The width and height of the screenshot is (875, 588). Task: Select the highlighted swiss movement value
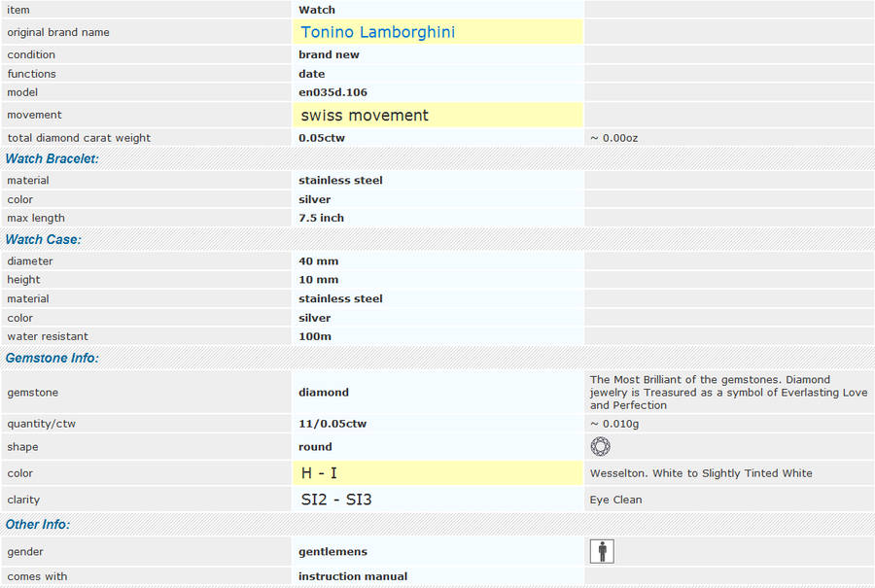(x=365, y=116)
